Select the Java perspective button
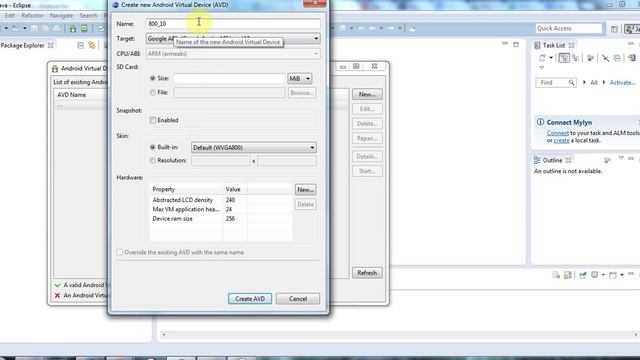 tap(632, 29)
